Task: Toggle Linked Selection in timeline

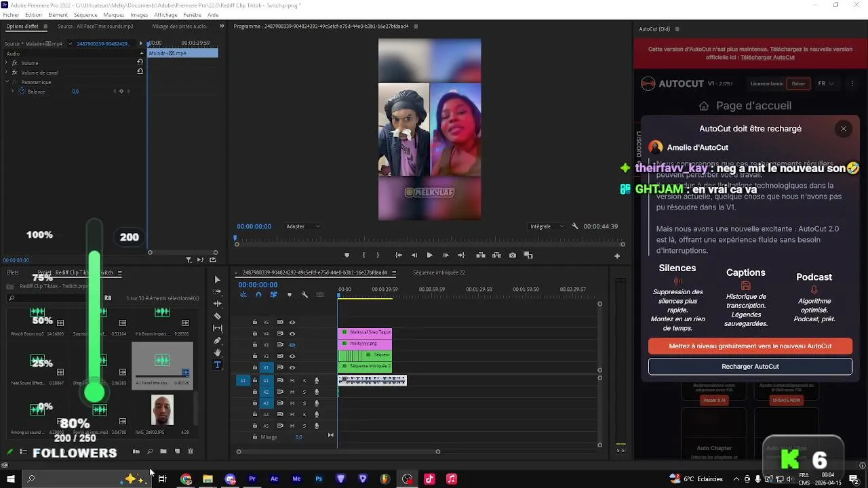Action: coord(274,295)
